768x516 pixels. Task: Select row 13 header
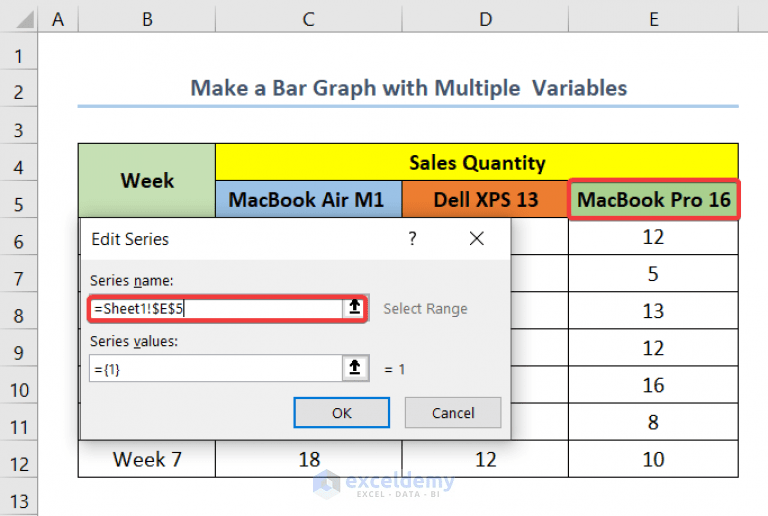pos(19,497)
